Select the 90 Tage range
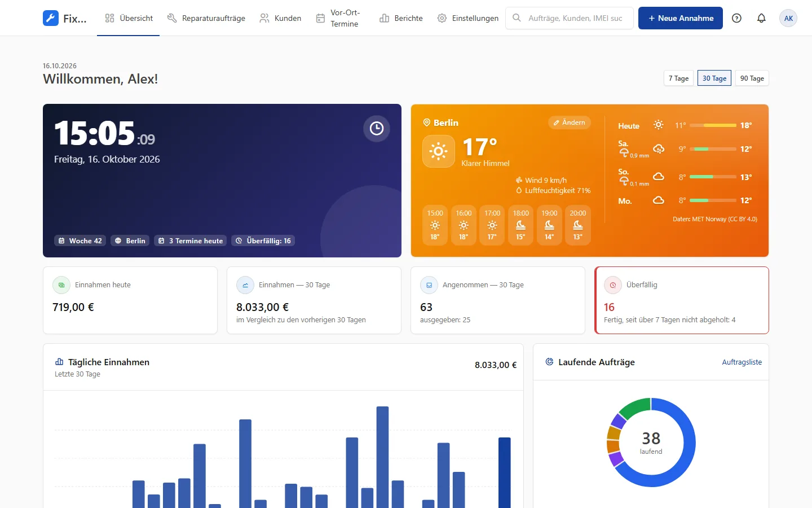812x508 pixels. click(752, 78)
